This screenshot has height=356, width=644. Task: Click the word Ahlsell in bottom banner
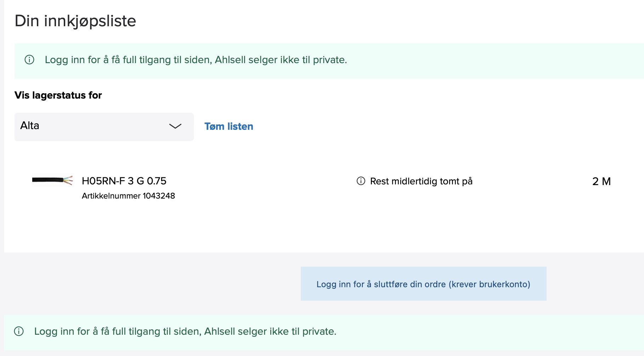pos(220,331)
